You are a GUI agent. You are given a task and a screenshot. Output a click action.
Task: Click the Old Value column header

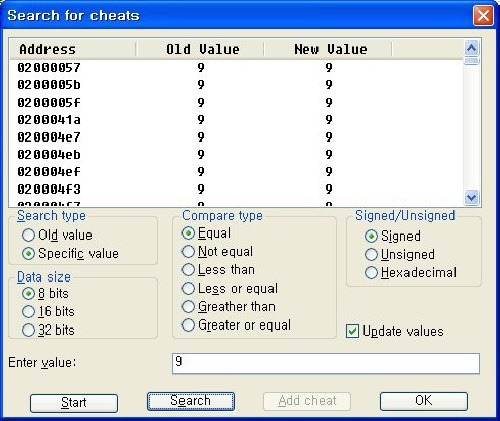(200, 49)
